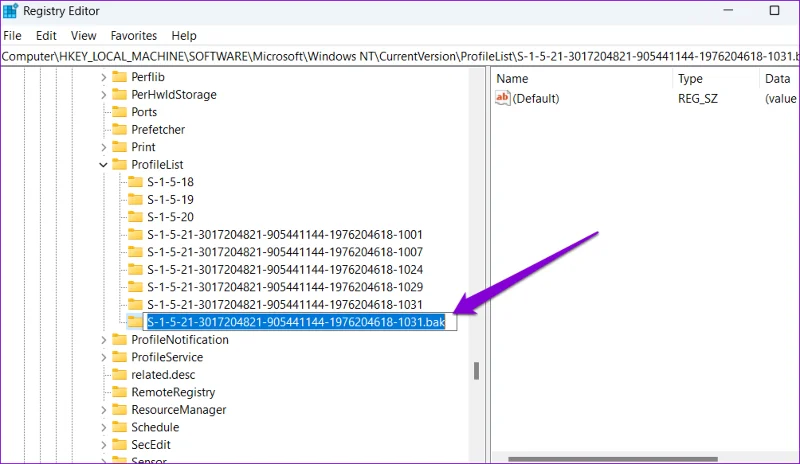The height and width of the screenshot is (464, 800).
Task: Click the RemoteRegistry folder icon
Action: 119,392
